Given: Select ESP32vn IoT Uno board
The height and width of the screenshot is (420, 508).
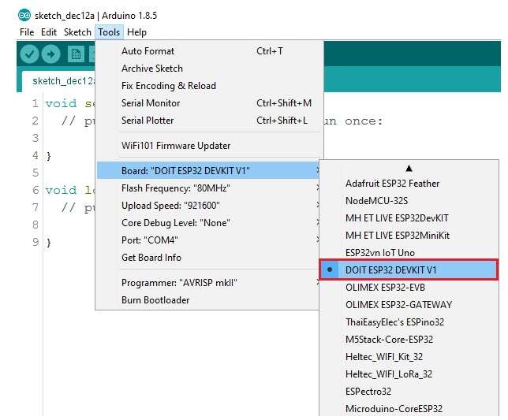Looking at the screenshot, I should [409, 253].
